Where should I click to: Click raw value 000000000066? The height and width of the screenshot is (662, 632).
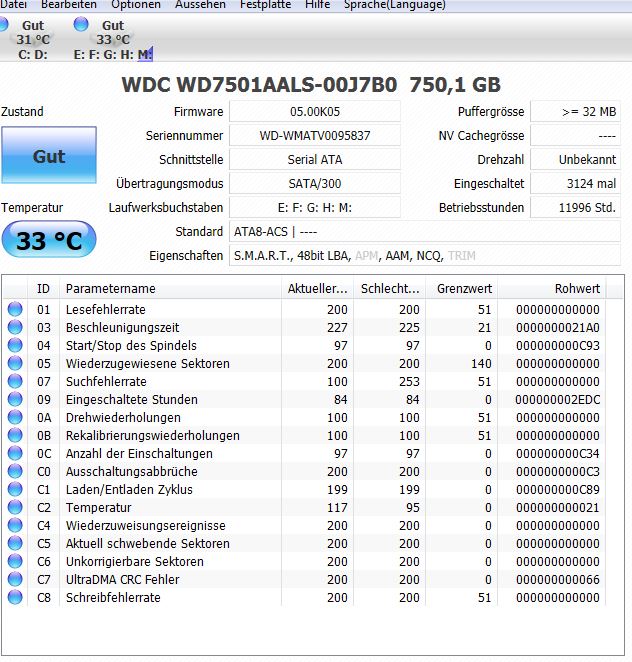coord(558,580)
